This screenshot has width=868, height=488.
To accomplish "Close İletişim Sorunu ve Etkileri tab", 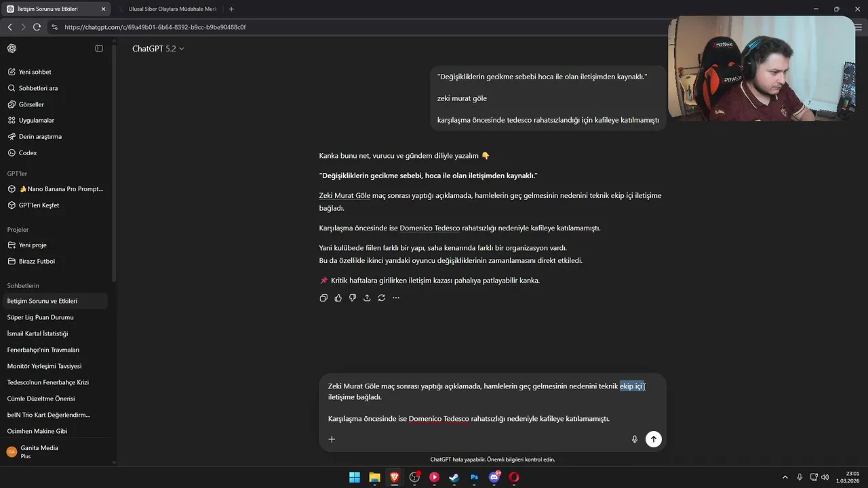I will coord(103,9).
